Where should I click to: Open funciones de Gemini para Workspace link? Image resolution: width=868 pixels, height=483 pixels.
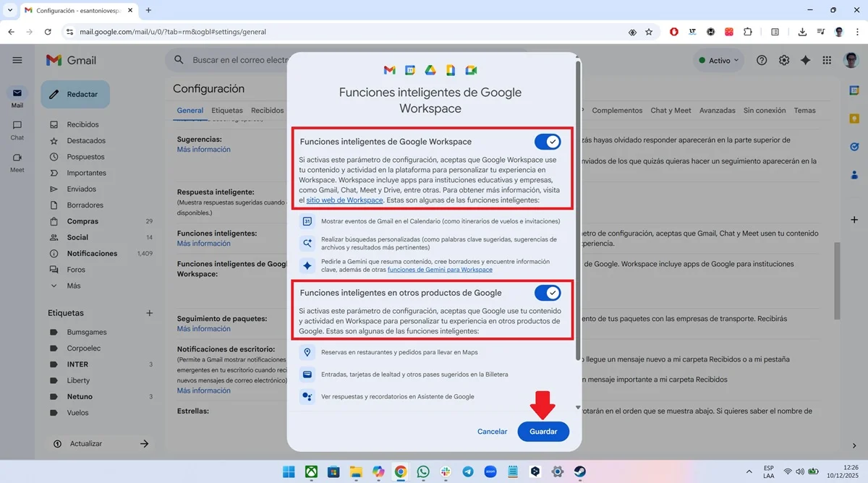pyautogui.click(x=440, y=270)
